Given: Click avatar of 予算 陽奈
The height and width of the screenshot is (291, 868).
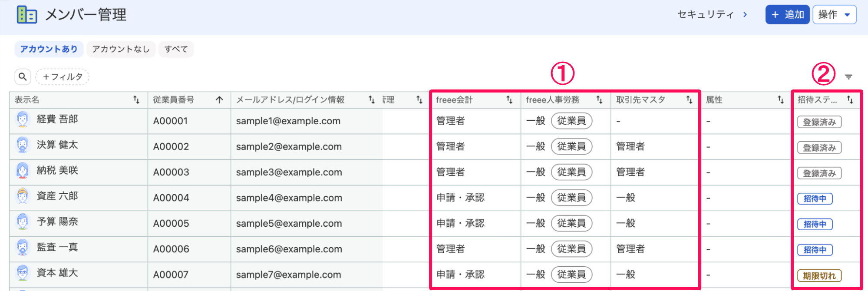Looking at the screenshot, I should tap(23, 222).
